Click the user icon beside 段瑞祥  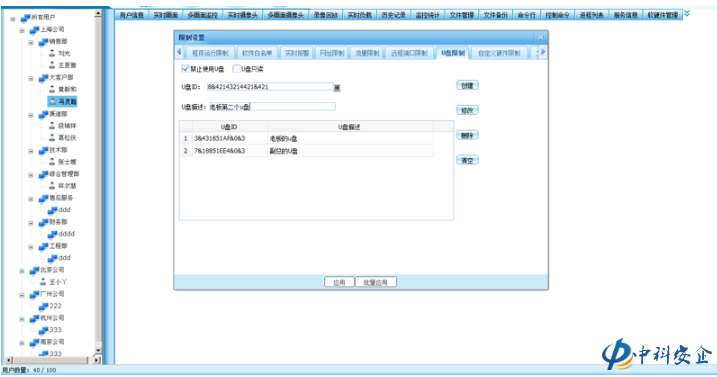tap(52, 125)
